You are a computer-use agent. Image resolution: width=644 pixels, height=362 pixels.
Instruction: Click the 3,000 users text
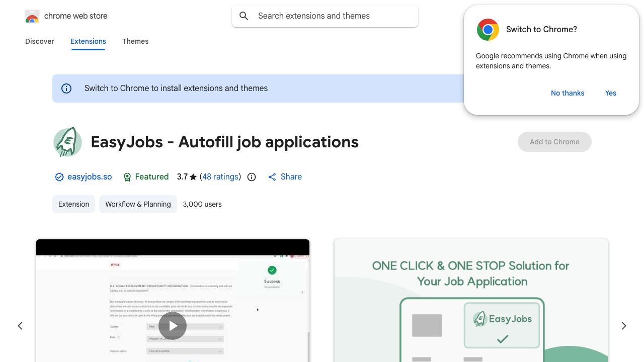pos(202,204)
